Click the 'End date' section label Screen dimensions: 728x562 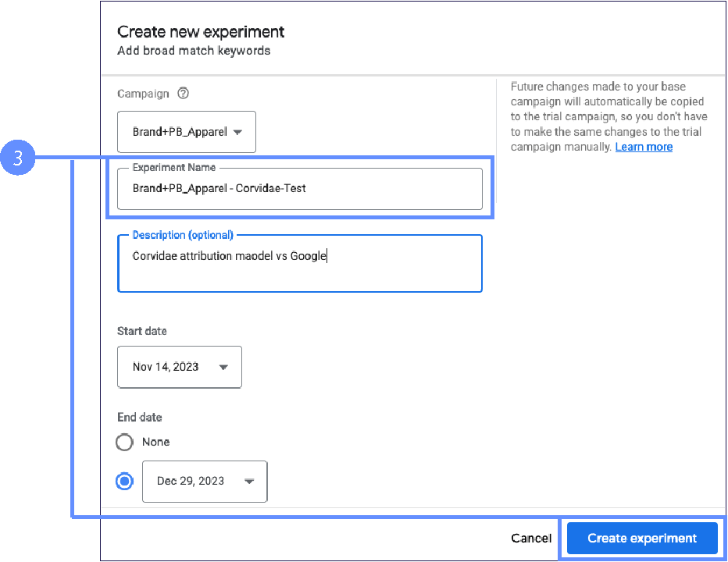[140, 418]
